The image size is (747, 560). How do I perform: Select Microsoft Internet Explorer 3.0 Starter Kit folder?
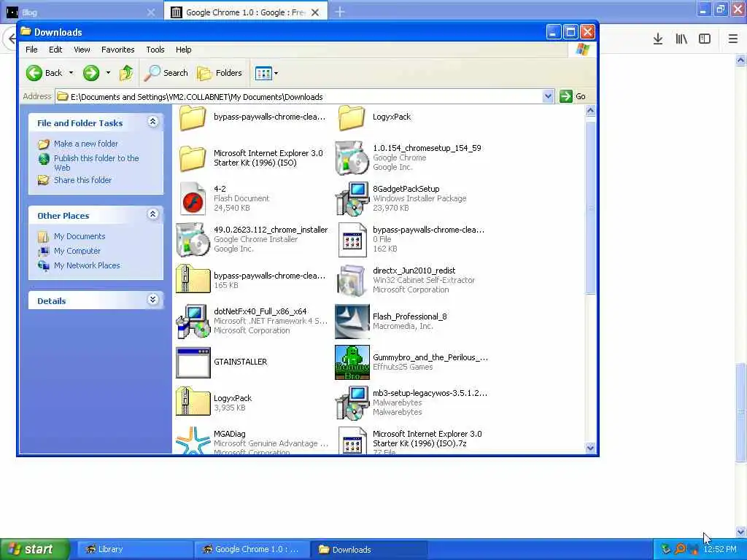[x=193, y=158]
